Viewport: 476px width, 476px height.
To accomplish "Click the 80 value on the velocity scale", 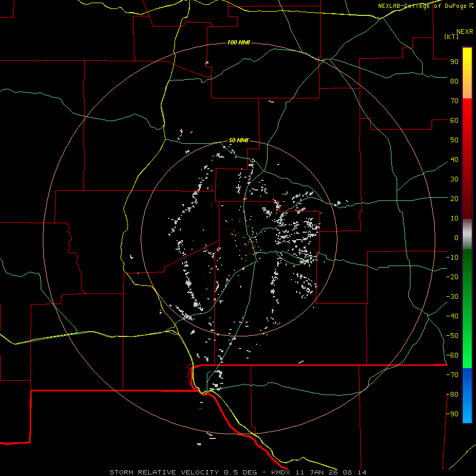I will click(x=454, y=81).
